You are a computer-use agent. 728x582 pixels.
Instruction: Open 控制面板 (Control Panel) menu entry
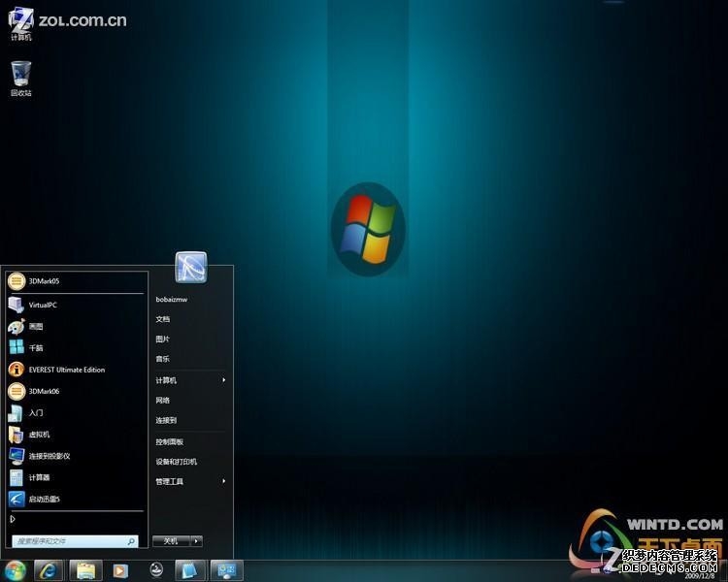pos(170,441)
